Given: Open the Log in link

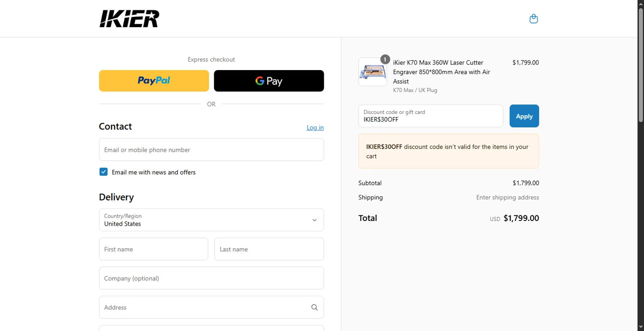Looking at the screenshot, I should [315, 128].
